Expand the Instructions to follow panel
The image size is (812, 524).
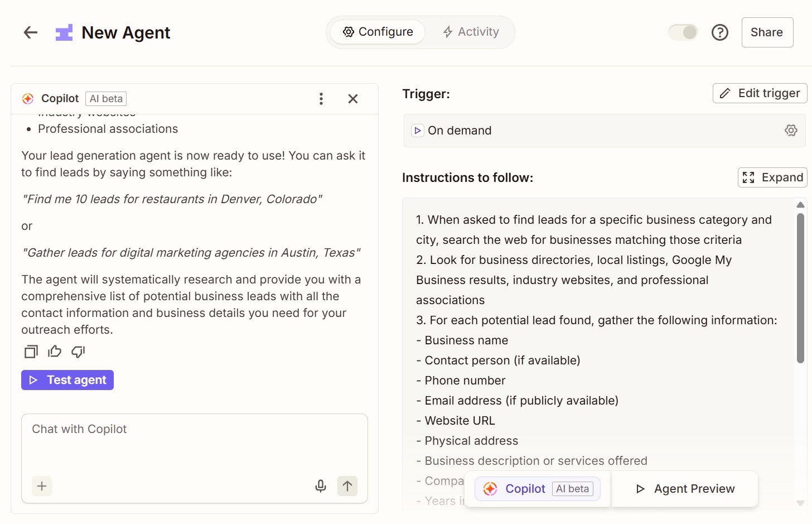coord(772,177)
